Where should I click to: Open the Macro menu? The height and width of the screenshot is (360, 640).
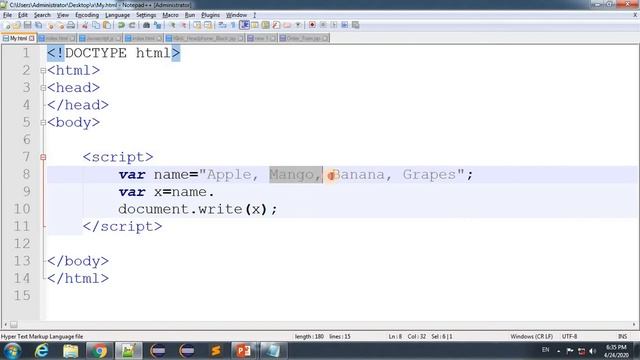170,15
